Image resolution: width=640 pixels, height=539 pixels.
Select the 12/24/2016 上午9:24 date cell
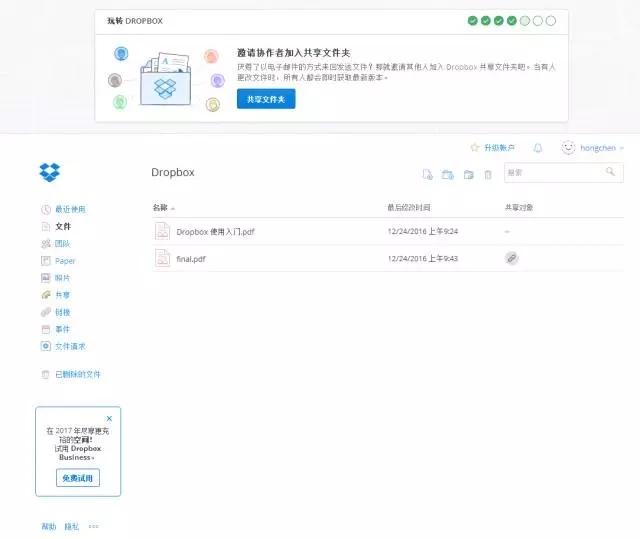423,231
